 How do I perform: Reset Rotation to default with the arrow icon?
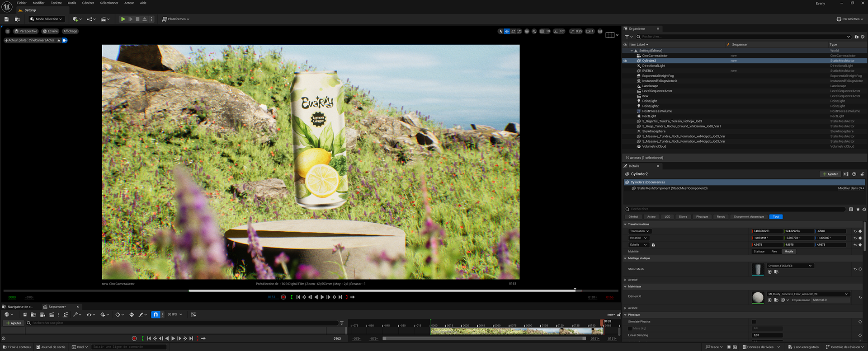click(x=854, y=238)
